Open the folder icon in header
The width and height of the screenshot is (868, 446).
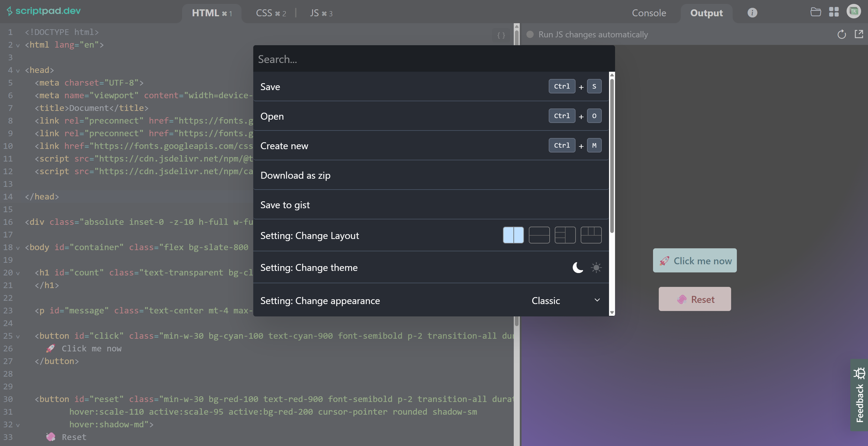[x=816, y=12]
